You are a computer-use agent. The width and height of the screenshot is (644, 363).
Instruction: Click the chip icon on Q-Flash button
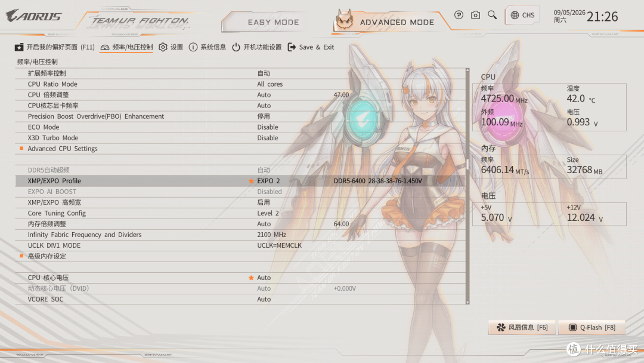click(x=572, y=327)
